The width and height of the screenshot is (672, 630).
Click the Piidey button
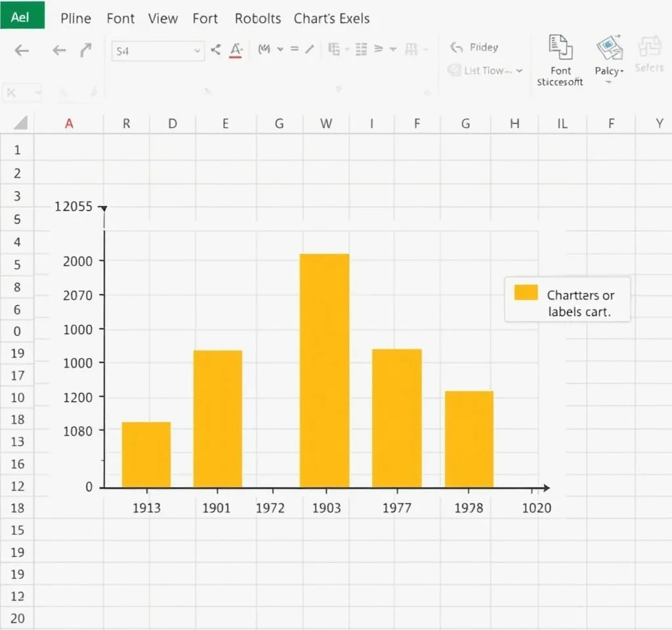click(x=474, y=47)
